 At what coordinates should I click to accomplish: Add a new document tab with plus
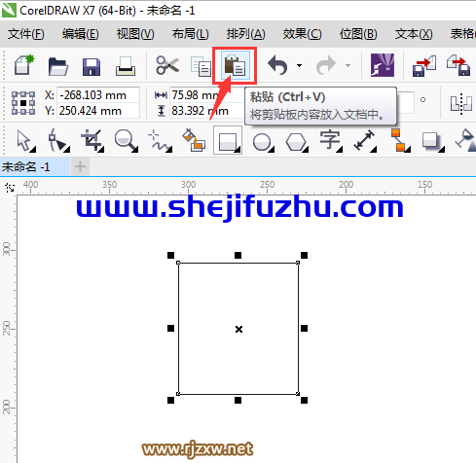pyautogui.click(x=80, y=166)
